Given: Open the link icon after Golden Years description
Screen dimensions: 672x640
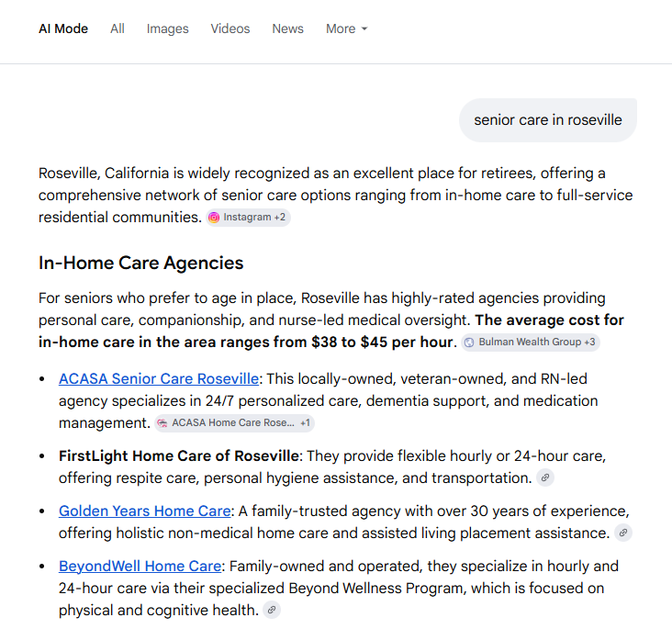Looking at the screenshot, I should 623,533.
